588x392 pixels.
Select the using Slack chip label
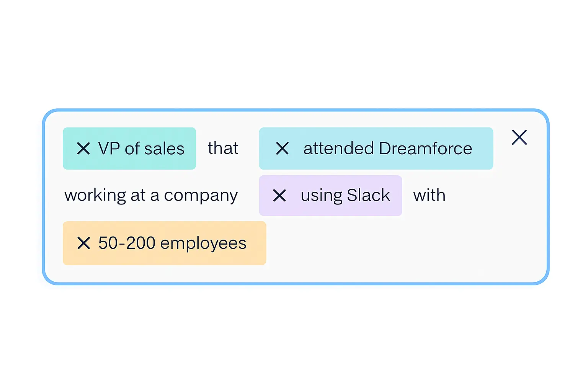(x=345, y=196)
